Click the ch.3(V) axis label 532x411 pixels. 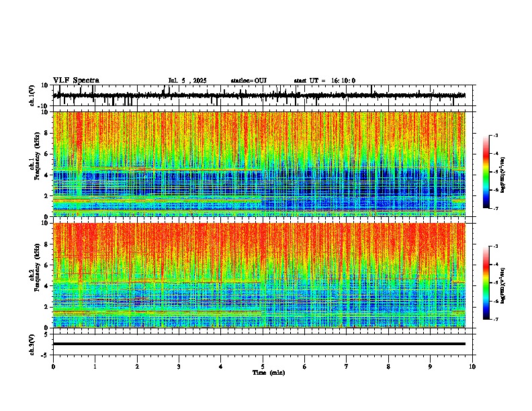(x=32, y=345)
